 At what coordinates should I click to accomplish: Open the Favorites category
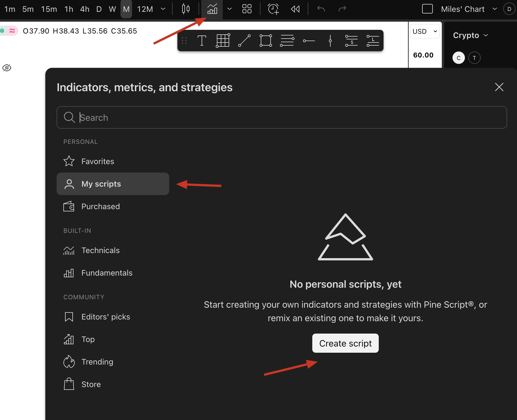tap(113, 161)
